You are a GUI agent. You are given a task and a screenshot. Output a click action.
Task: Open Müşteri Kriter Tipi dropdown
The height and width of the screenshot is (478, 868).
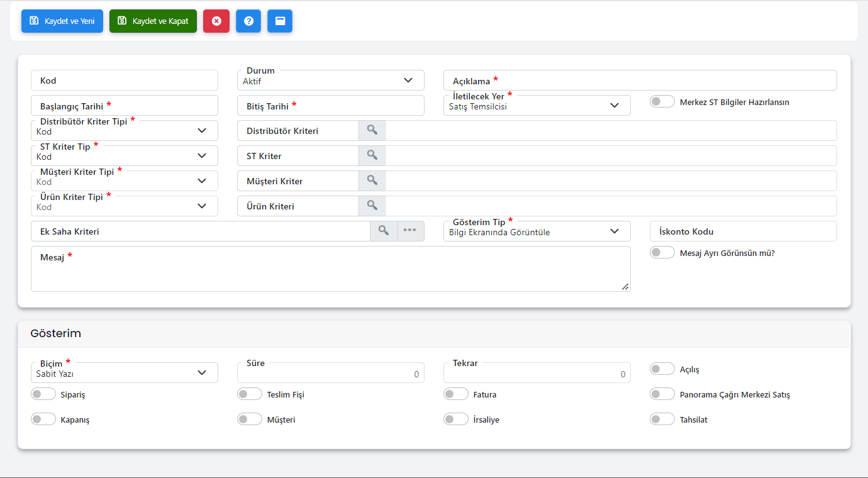[125, 181]
